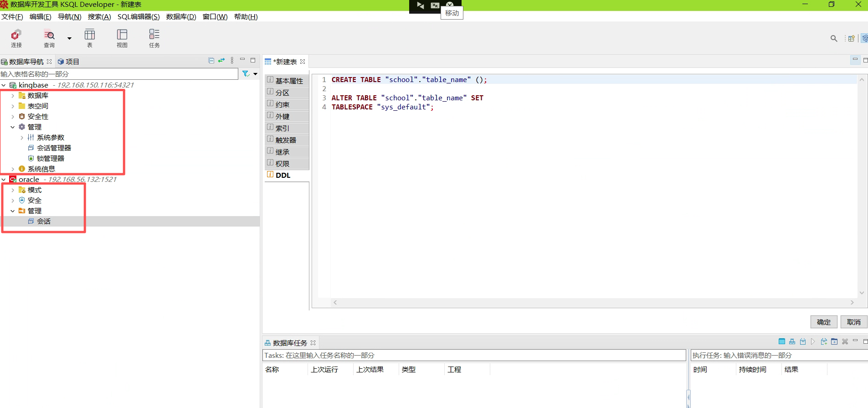Viewport: 868px width, 408px height.
Task: Click the 取消 button
Action: (853, 322)
